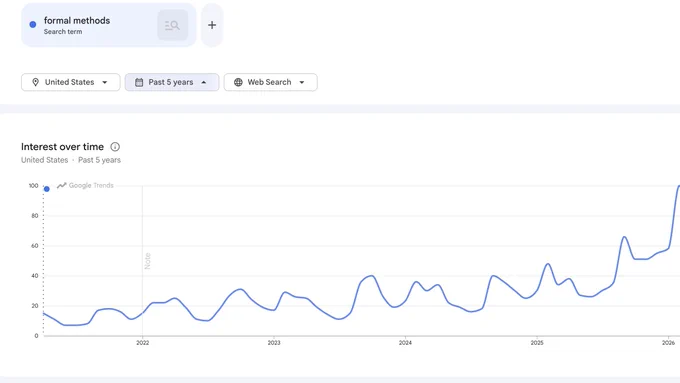
Task: Open the Interest over time info icon
Action: coord(115,147)
